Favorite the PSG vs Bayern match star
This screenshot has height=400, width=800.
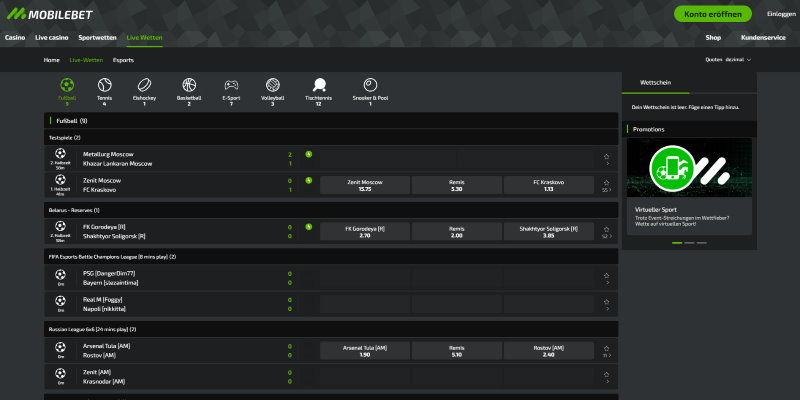tap(607, 276)
